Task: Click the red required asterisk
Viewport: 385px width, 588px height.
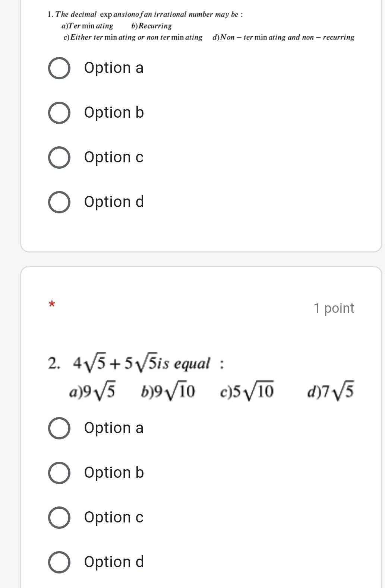Action: (x=52, y=305)
